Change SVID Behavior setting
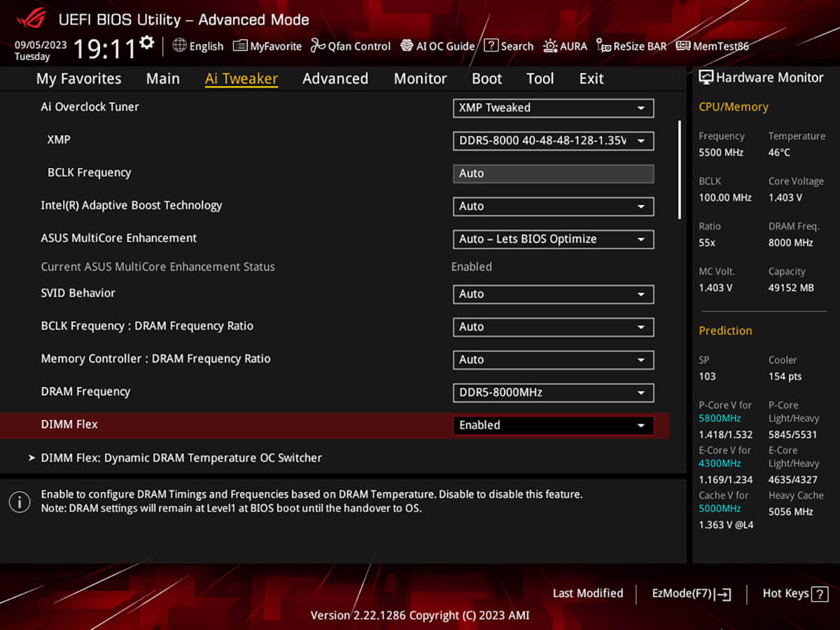The image size is (840, 630). point(553,294)
